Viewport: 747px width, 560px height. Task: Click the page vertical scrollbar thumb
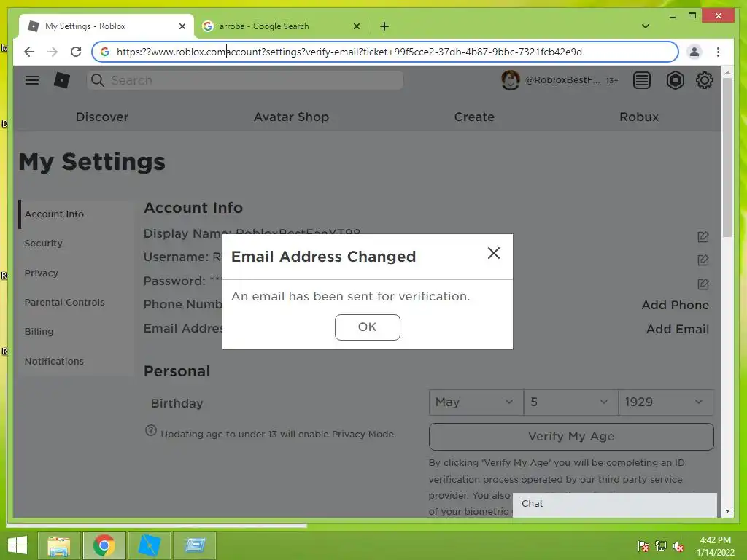(x=727, y=157)
